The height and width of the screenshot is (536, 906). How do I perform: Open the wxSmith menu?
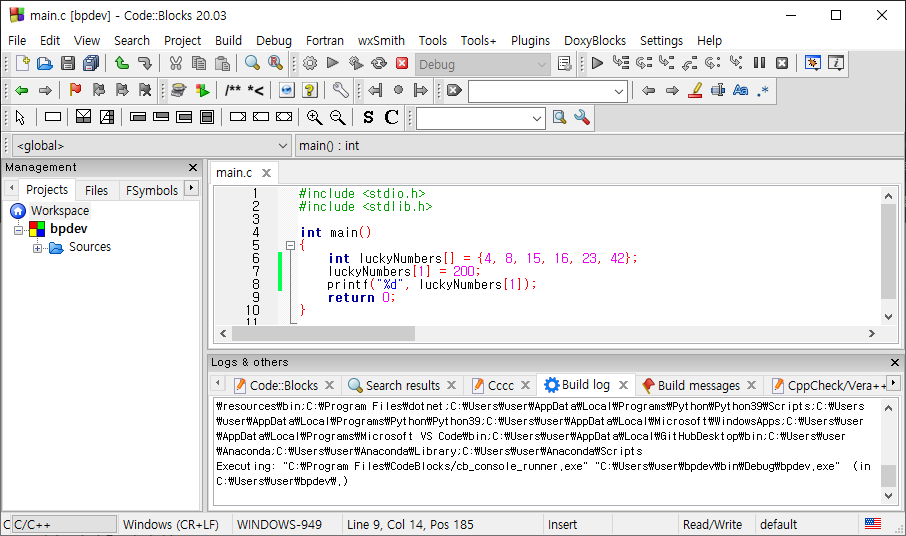pyautogui.click(x=381, y=40)
